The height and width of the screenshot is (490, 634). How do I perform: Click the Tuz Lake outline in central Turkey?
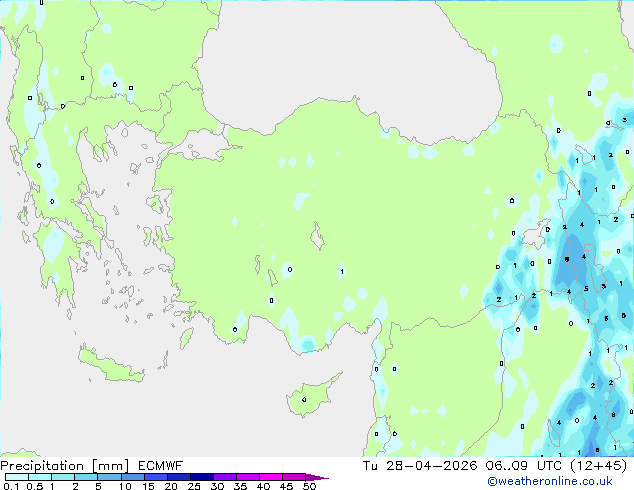click(317, 237)
